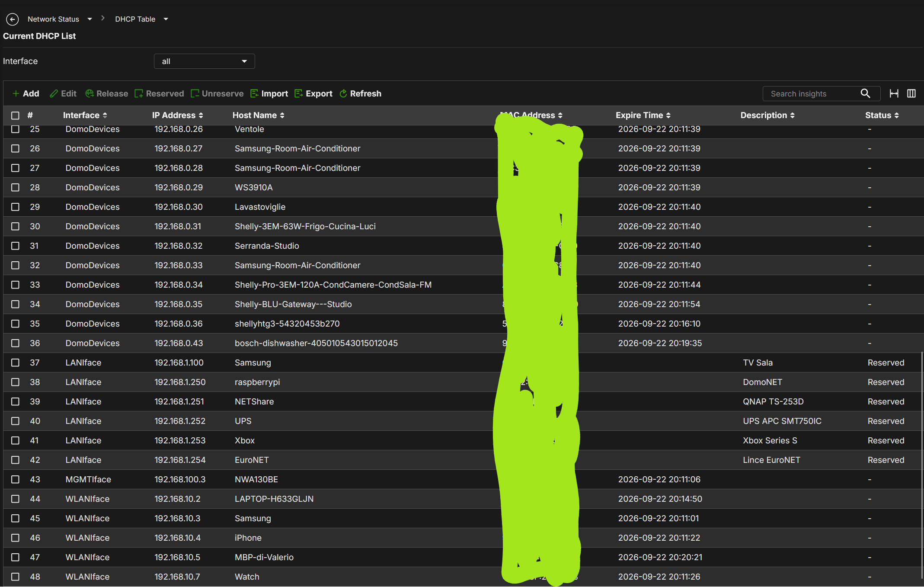Image resolution: width=924 pixels, height=587 pixels.
Task: Click the Add plus icon
Action: coord(16,93)
